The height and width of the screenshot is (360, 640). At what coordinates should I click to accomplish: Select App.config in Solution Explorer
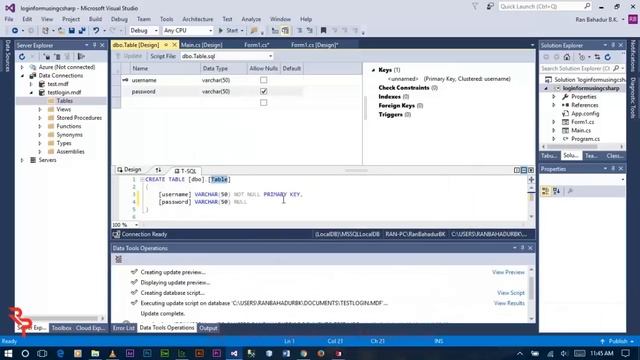point(585,114)
